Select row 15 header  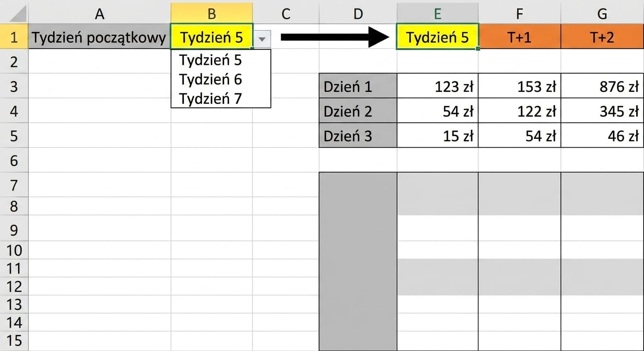point(14,341)
